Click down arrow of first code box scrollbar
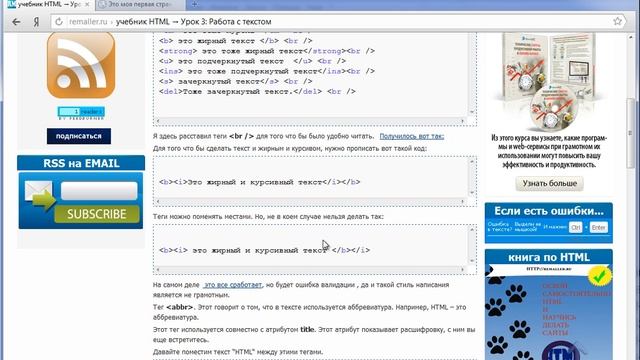 click(472, 111)
